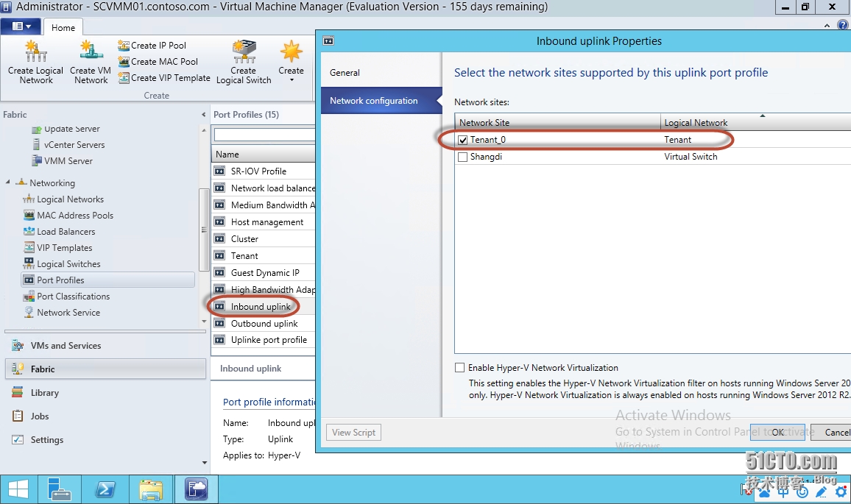Launch PowerShell from the taskbar
Image resolution: width=851 pixels, height=504 pixels.
[105, 489]
